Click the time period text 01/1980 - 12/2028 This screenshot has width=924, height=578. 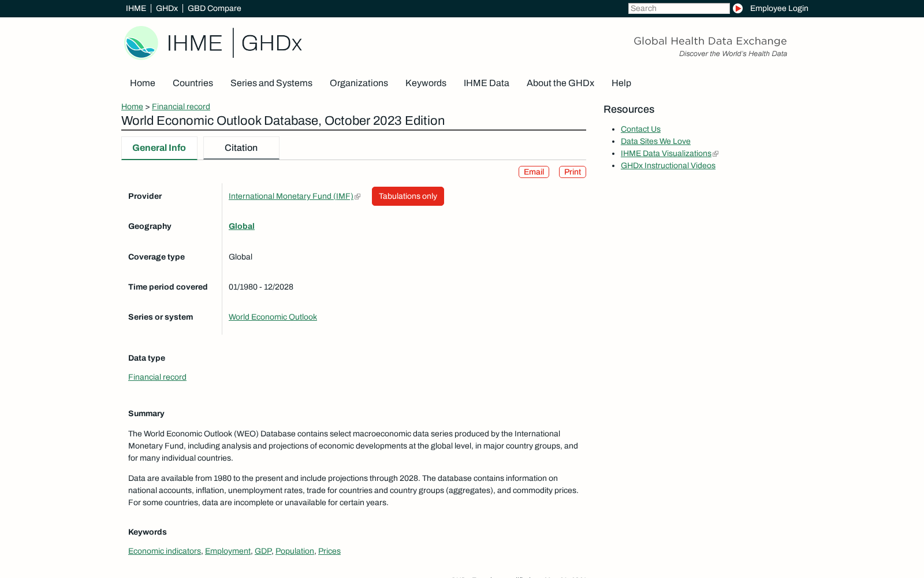click(x=261, y=287)
